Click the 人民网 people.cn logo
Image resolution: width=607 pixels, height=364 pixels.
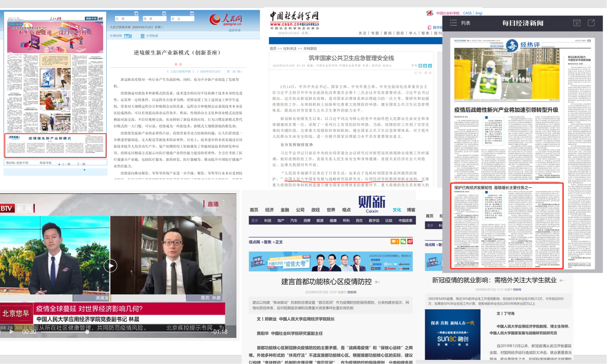pyautogui.click(x=226, y=20)
